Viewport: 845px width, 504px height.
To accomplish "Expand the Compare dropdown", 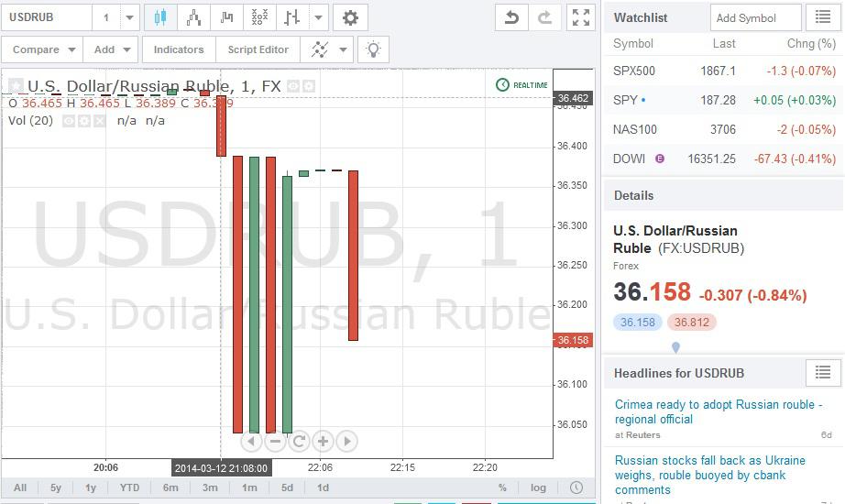I will 42,49.
